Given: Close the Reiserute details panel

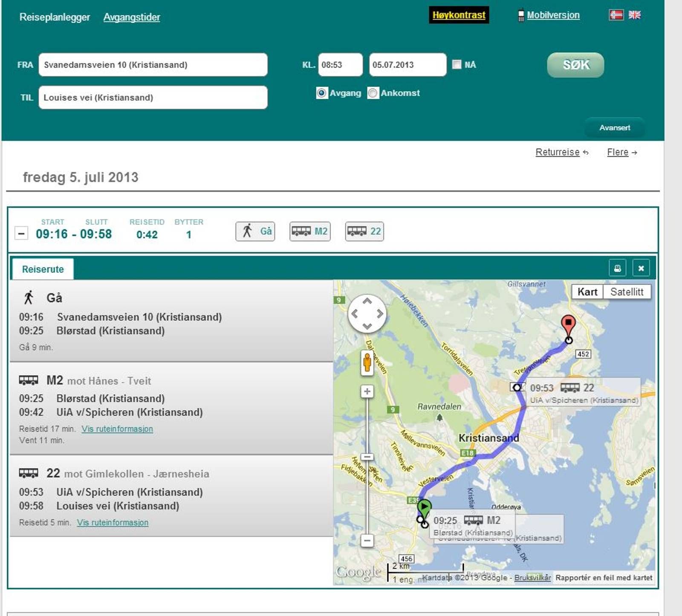Looking at the screenshot, I should point(641,268).
